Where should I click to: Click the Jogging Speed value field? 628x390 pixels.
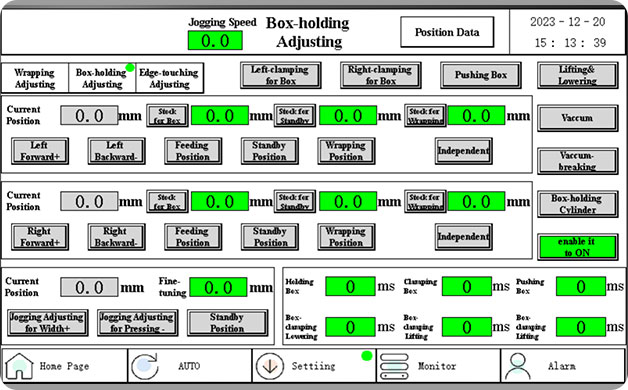point(215,40)
